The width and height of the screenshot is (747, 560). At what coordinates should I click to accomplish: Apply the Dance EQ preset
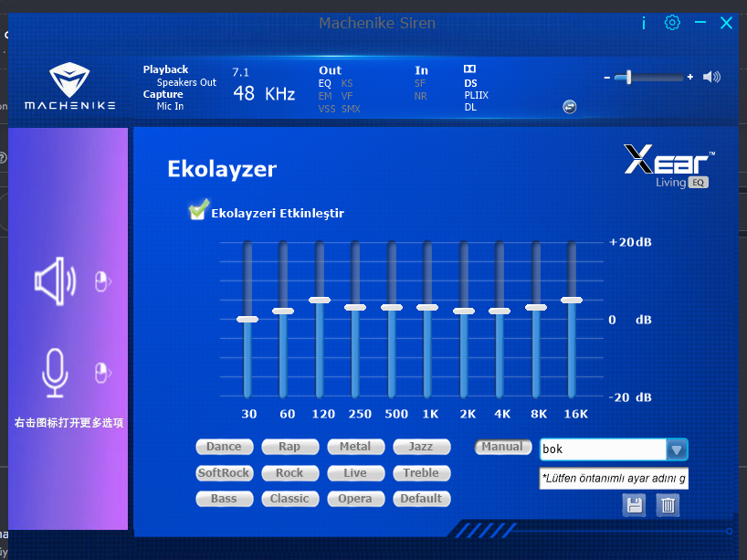224,447
